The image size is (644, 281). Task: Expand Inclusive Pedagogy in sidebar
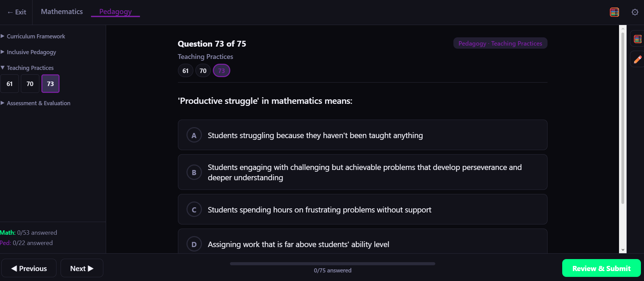tap(31, 52)
